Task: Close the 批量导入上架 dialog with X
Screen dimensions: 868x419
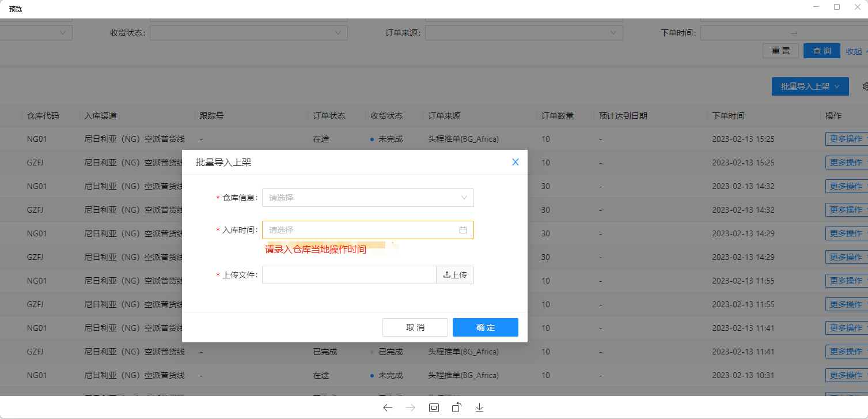Action: (x=516, y=163)
